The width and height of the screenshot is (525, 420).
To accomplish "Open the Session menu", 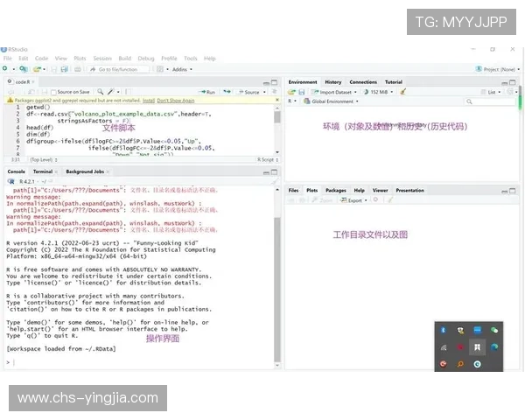I will coord(102,59).
